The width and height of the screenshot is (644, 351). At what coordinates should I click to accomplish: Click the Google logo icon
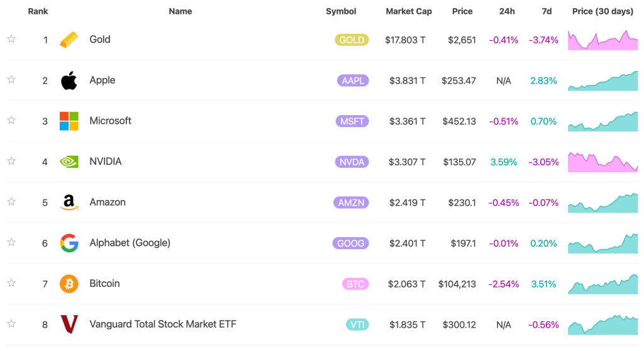(x=69, y=243)
